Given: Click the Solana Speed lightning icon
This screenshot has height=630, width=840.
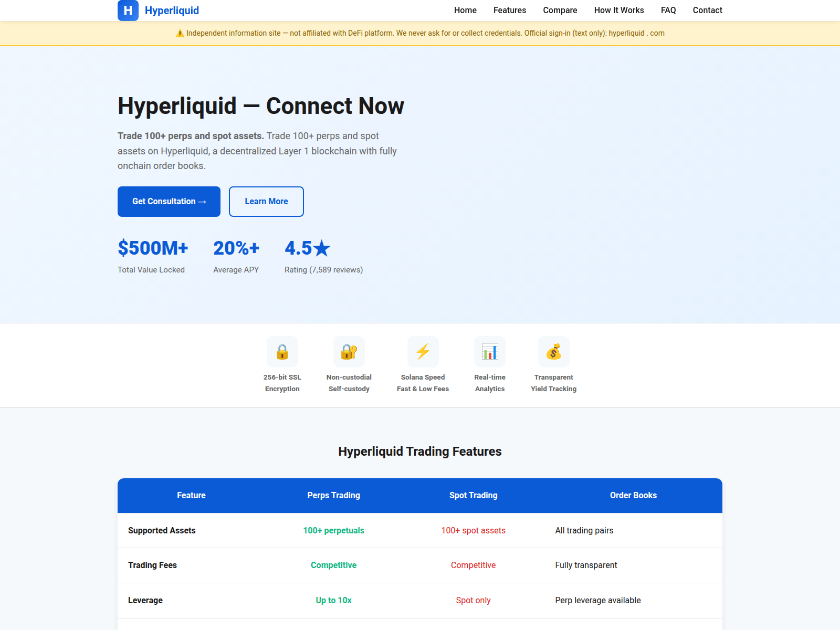Looking at the screenshot, I should coord(423,352).
